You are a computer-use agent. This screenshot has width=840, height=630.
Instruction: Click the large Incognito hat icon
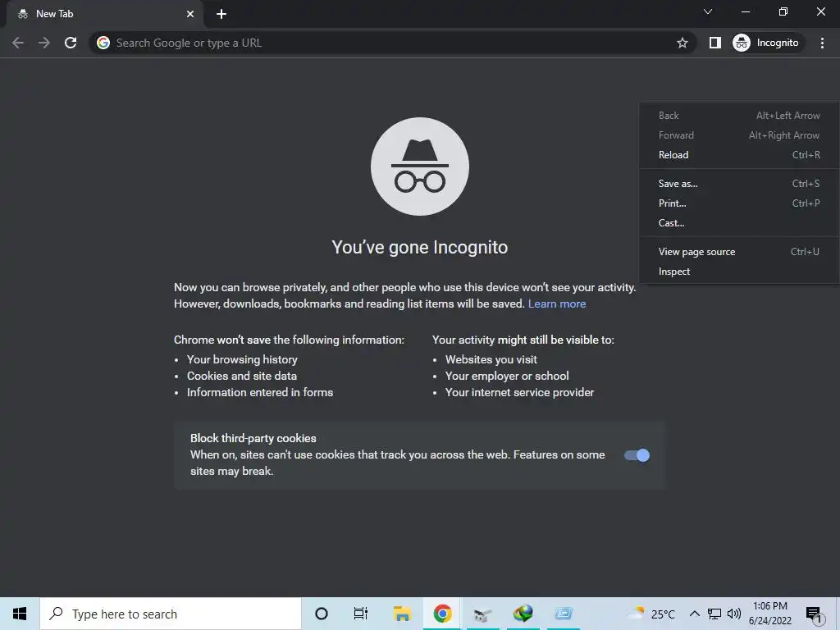pyautogui.click(x=420, y=167)
